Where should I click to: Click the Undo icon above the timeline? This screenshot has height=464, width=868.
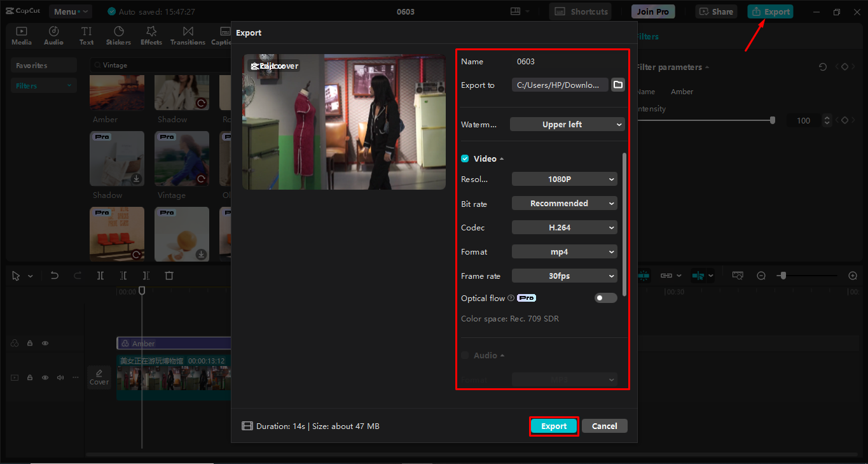[55, 275]
